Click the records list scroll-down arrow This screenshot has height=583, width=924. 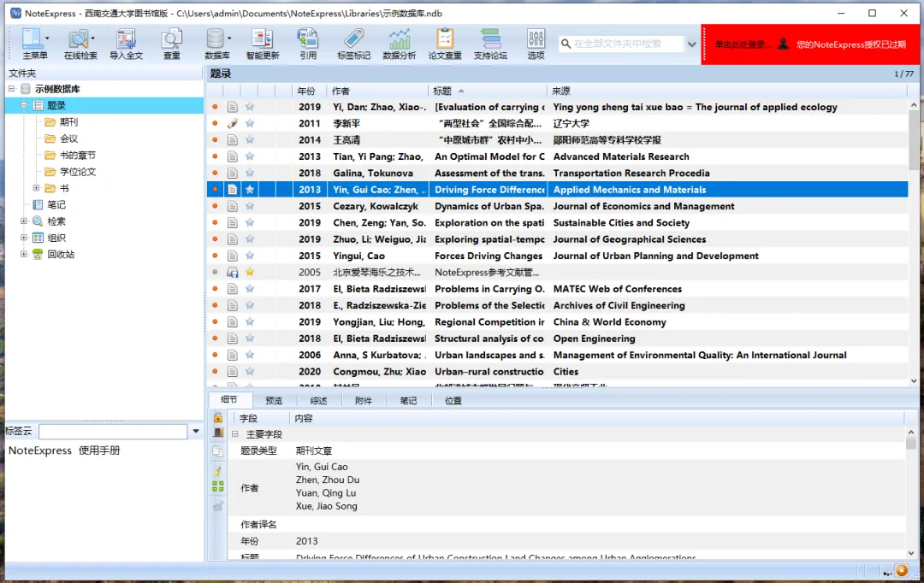coord(914,381)
